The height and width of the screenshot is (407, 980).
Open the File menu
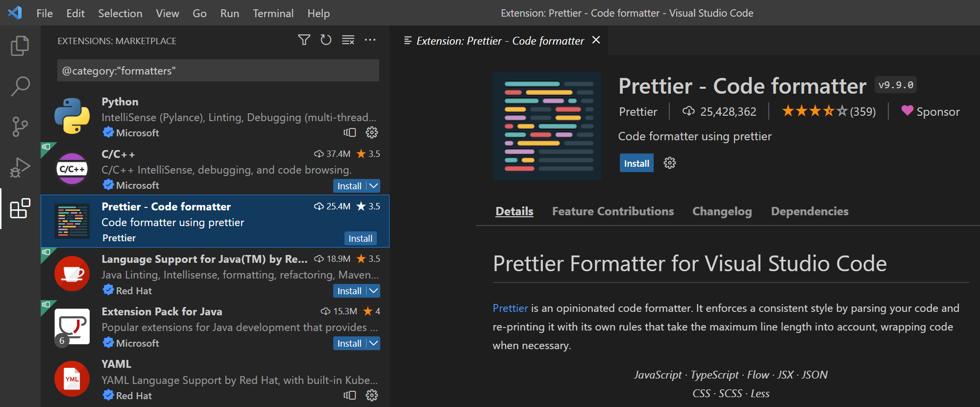click(x=45, y=13)
